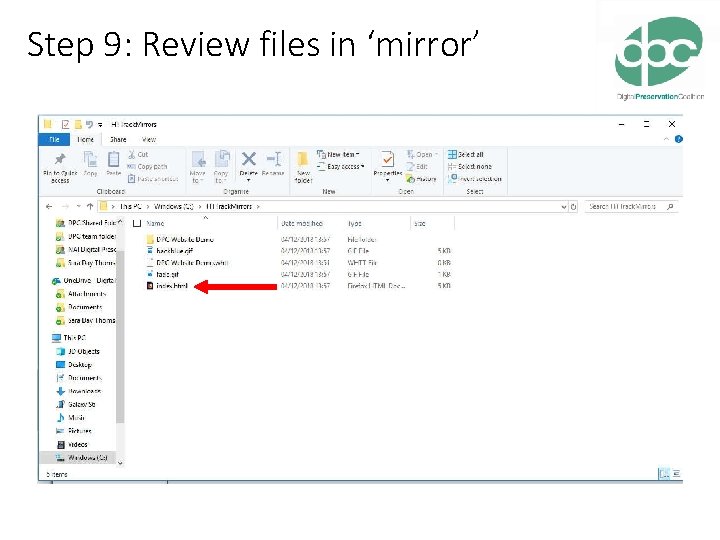The height and width of the screenshot is (540, 720).
Task: Select the fade.gif file
Action: coord(167,274)
